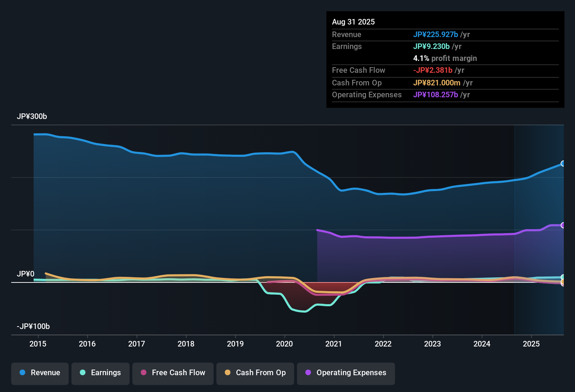
Task: Click the -JP¥2.381b Free Cash Flow value
Action: click(433, 70)
